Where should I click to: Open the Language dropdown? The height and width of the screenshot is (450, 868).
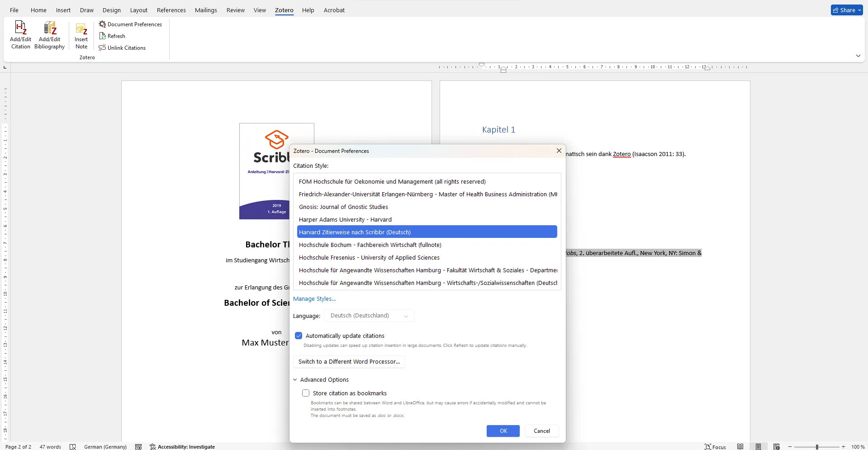[x=369, y=316]
